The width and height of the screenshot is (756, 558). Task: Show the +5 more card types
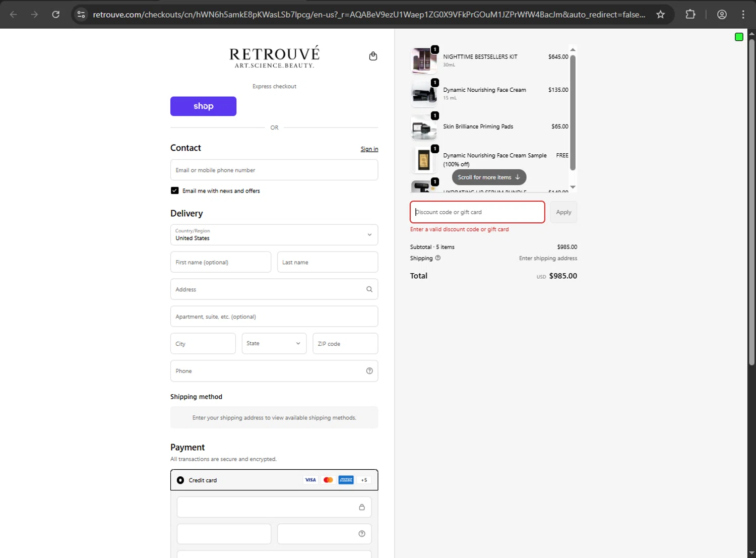(x=364, y=480)
